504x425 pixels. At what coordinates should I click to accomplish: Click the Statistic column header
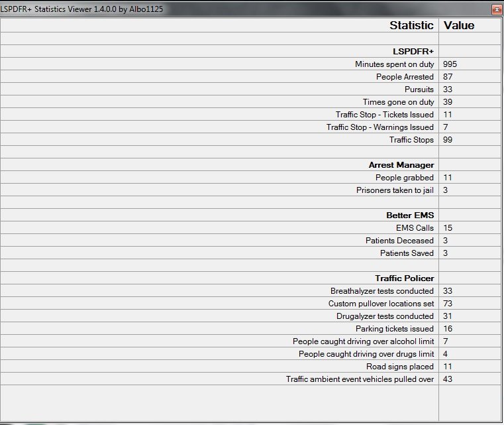tap(411, 25)
